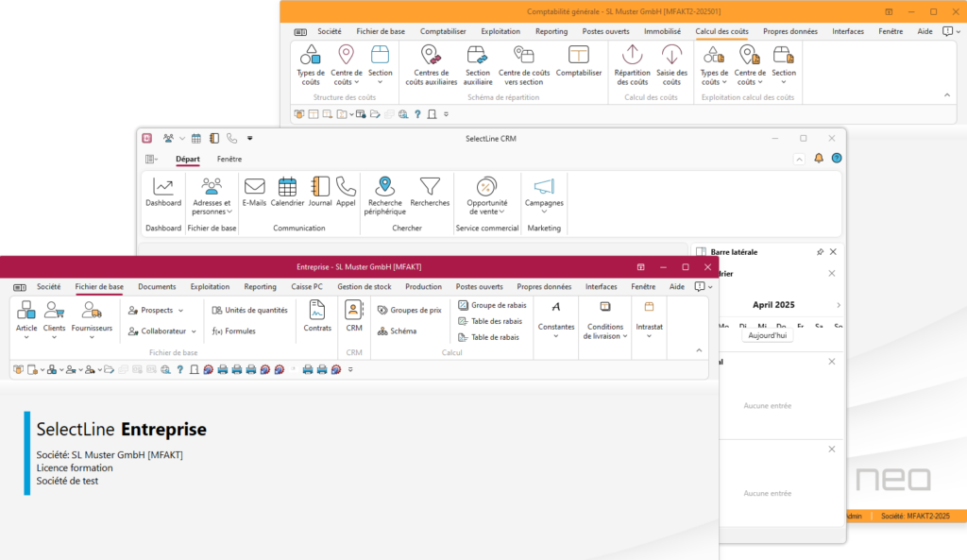Open Immobilisé tab in Comptabilité générale
The image size is (967, 560).
coord(662,31)
